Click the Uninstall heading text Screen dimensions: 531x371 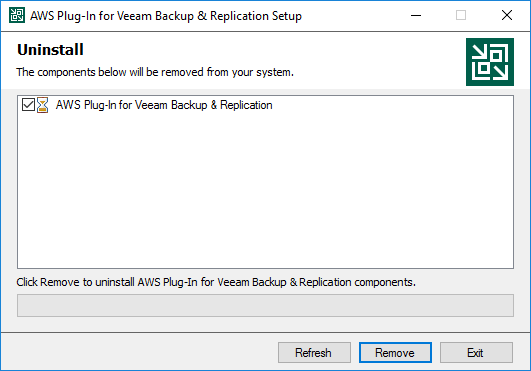click(50, 50)
